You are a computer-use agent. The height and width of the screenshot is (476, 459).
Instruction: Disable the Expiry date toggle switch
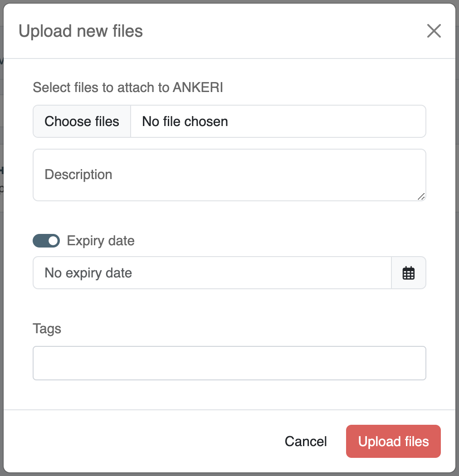46,241
